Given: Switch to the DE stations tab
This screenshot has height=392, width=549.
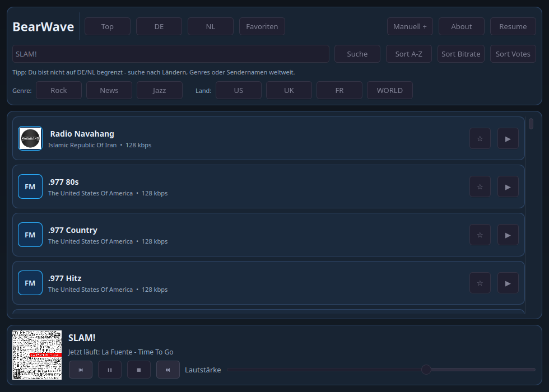Looking at the screenshot, I should [x=159, y=27].
